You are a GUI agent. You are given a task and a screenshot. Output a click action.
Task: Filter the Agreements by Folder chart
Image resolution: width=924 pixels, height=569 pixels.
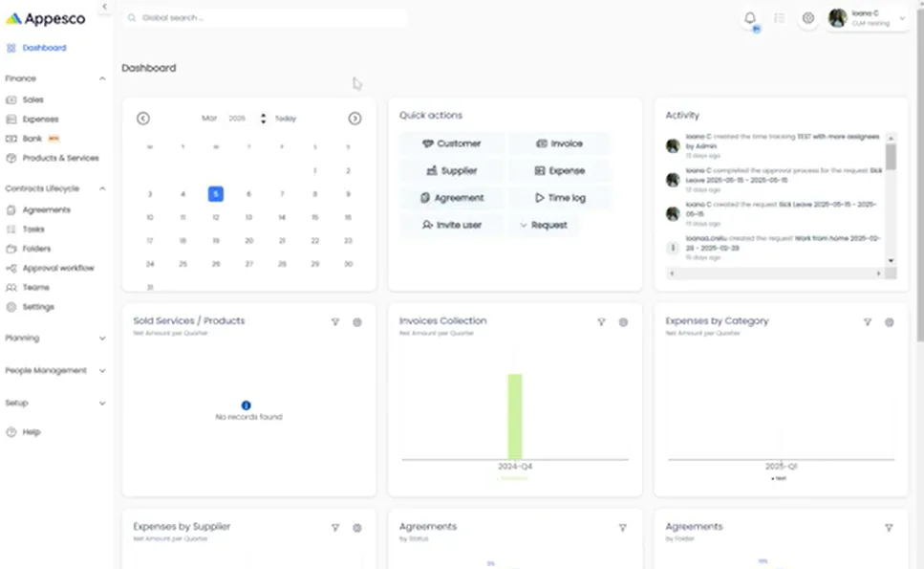(x=889, y=528)
